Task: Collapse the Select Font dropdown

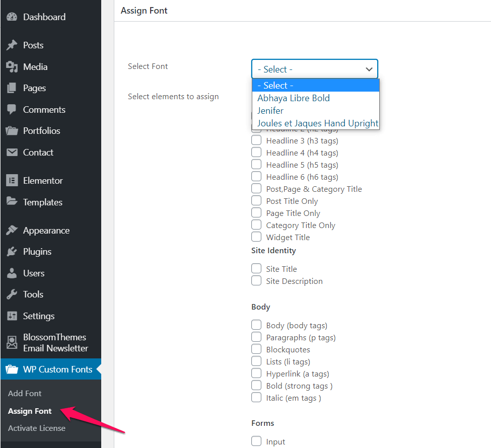Action: pyautogui.click(x=314, y=69)
